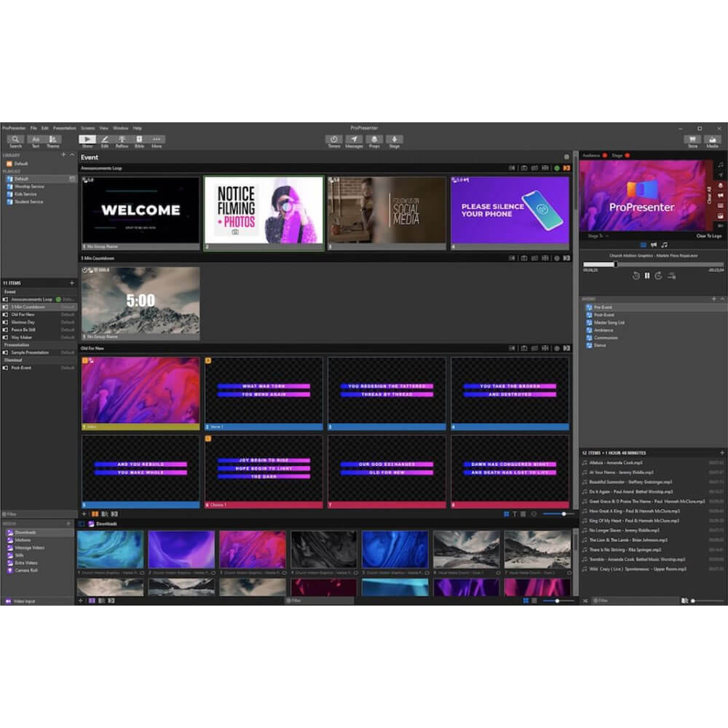Image resolution: width=728 pixels, height=728 pixels.
Task: Open the Timers panel
Action: point(333,140)
